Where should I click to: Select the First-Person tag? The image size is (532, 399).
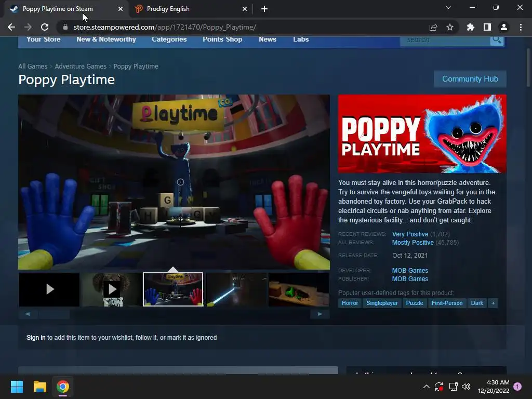(x=447, y=303)
